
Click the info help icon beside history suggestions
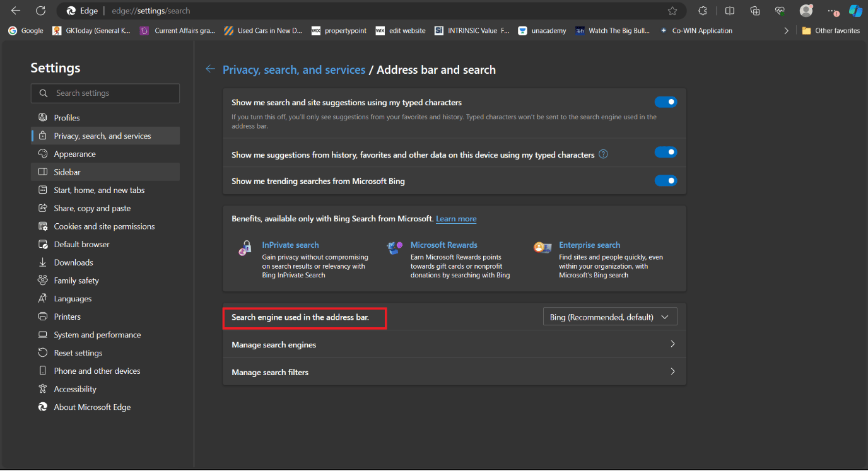coord(603,154)
